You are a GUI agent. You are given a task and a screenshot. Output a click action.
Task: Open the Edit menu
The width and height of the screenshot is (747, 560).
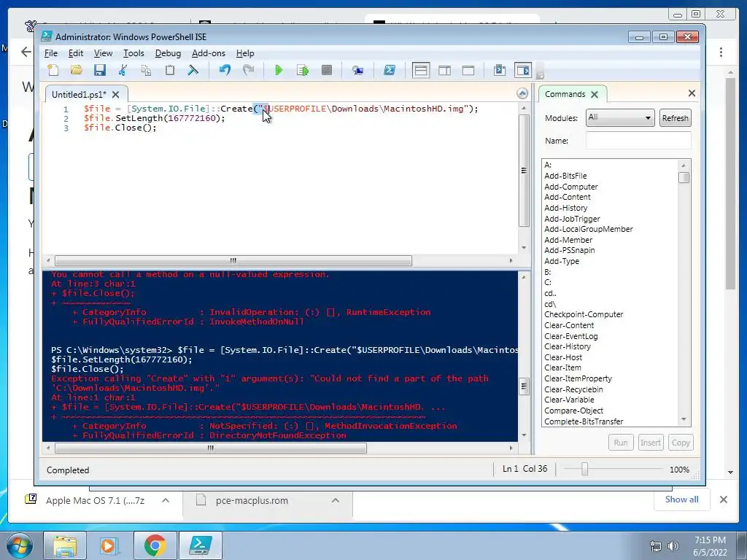point(75,53)
